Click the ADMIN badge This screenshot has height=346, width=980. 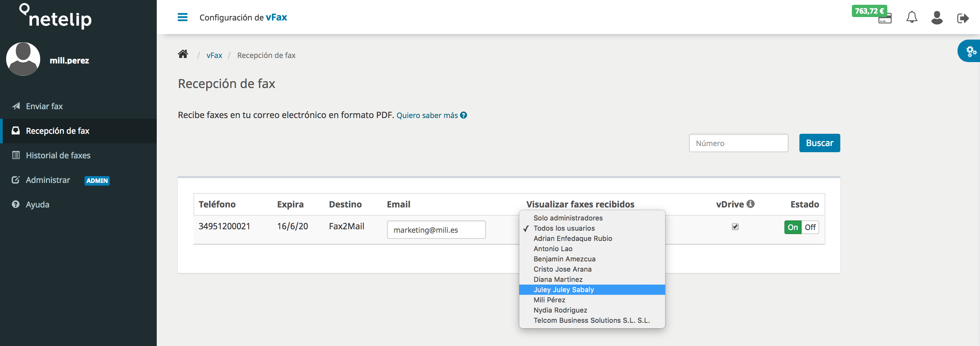97,181
